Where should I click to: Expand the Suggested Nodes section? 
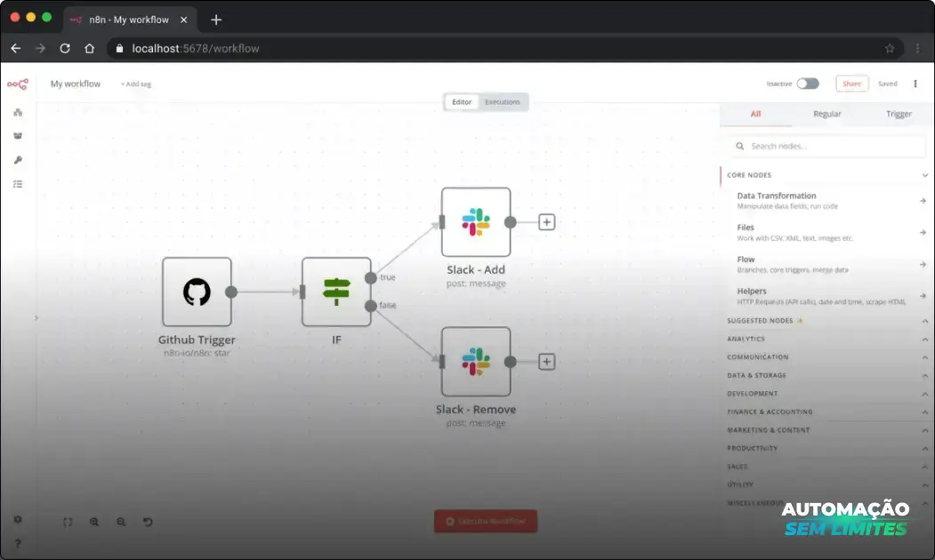click(x=925, y=321)
